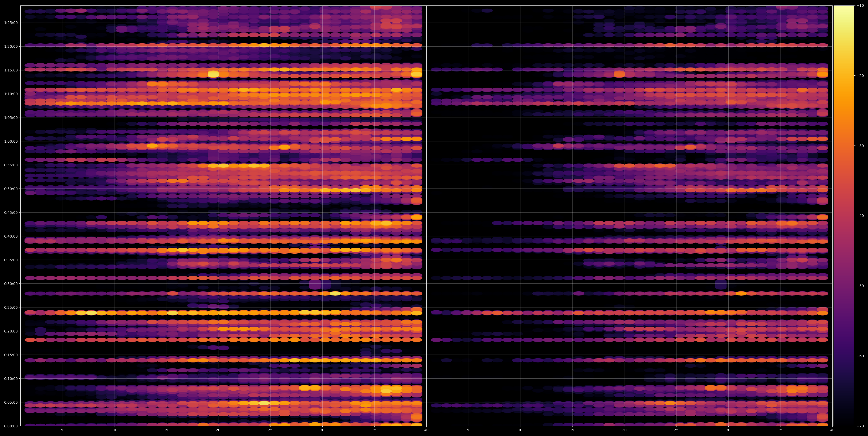Click the 0:30:00 y-axis label
868x436 pixels.
click(11, 284)
